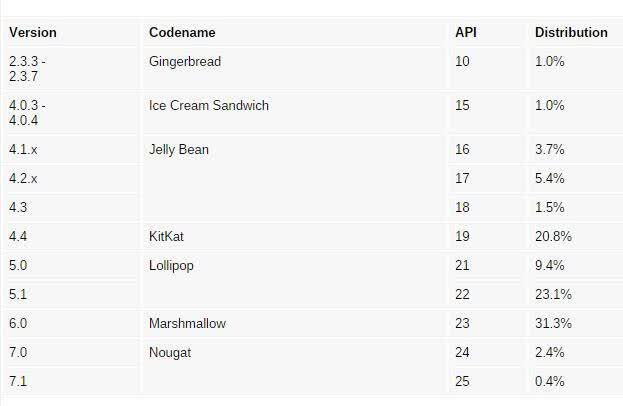Click the Version column header

(x=33, y=33)
